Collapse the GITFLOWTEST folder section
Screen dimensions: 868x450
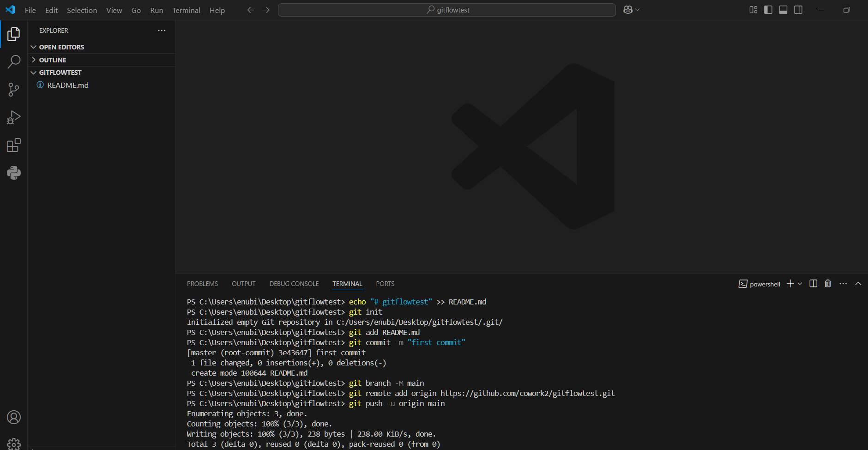pos(102,73)
